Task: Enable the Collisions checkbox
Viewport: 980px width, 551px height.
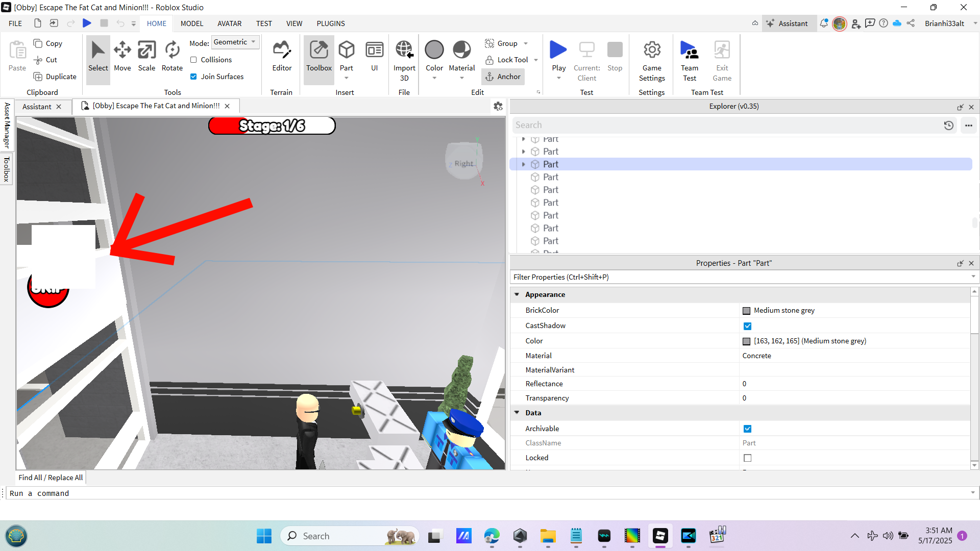Action: [194, 60]
